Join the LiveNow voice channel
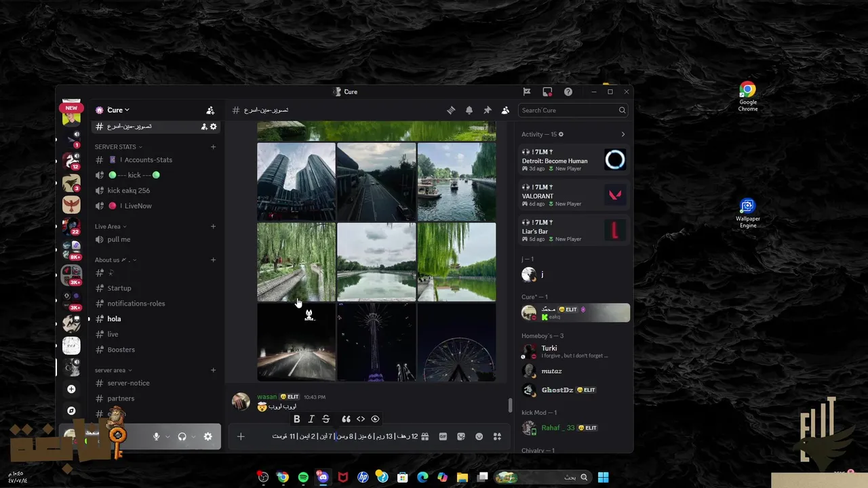 [x=156, y=205]
